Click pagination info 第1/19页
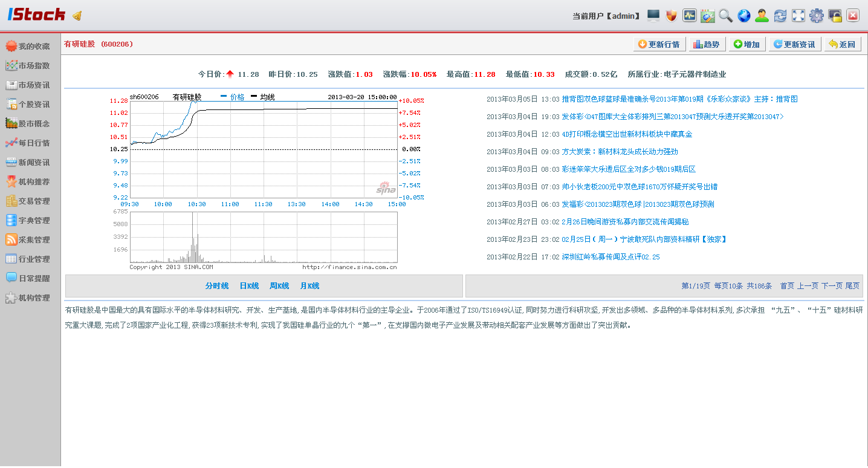Viewport: 868px width, 468px height. click(x=696, y=286)
